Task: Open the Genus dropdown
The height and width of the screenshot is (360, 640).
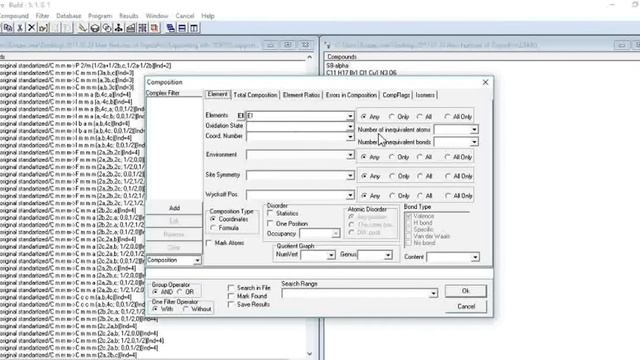Action: (x=388, y=255)
